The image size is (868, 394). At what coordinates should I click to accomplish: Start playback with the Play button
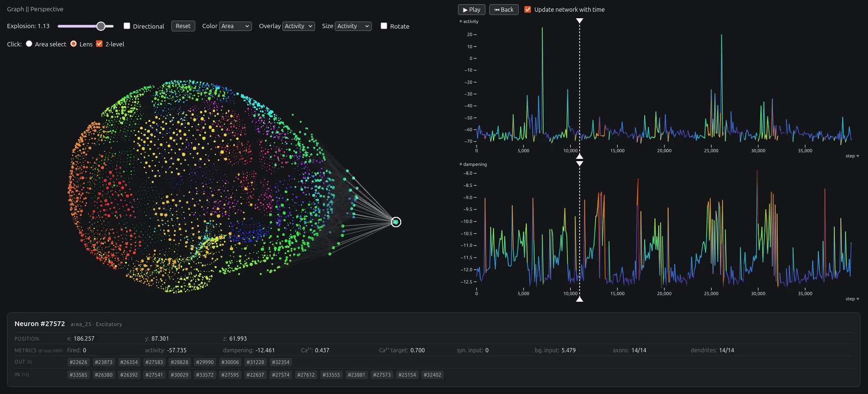click(x=471, y=9)
